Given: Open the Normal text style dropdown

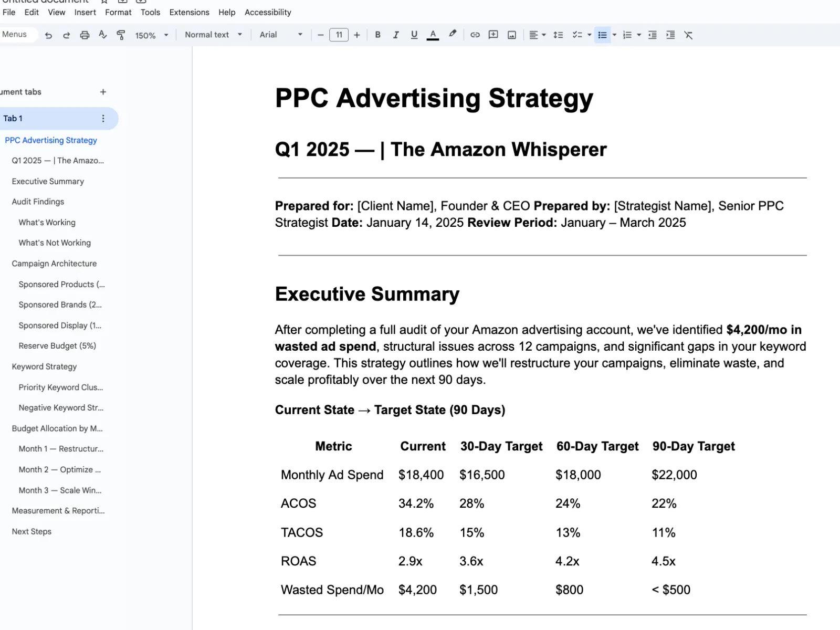Looking at the screenshot, I should [213, 35].
